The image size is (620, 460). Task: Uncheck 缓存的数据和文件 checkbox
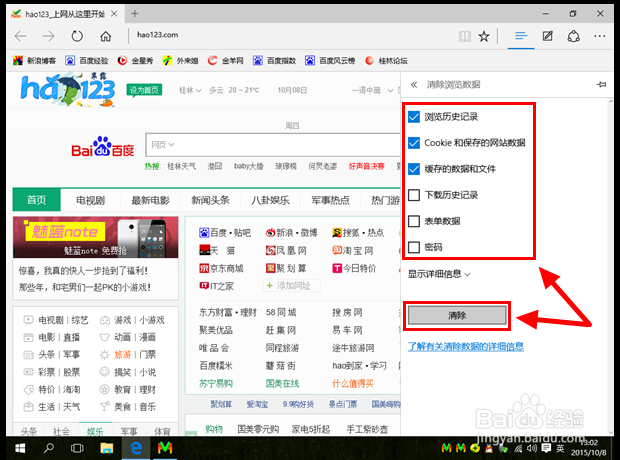414,169
